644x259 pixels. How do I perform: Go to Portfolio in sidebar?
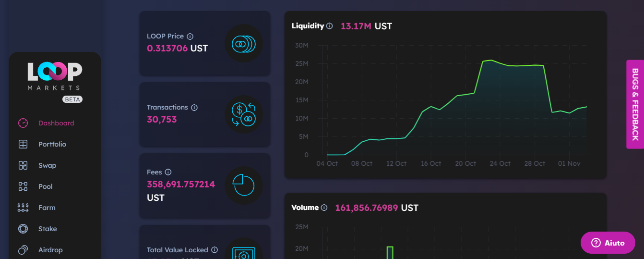coord(52,144)
